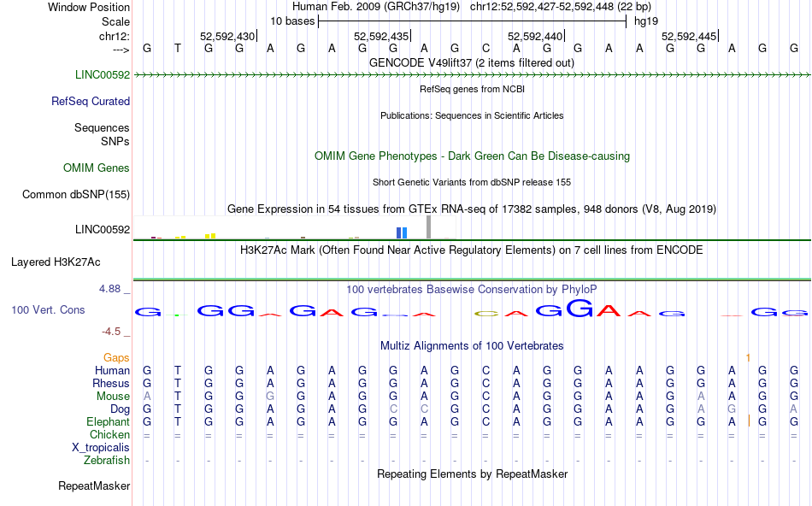
Task: Click the GTEx expression bar chart for LINC00592
Action: (x=295, y=227)
